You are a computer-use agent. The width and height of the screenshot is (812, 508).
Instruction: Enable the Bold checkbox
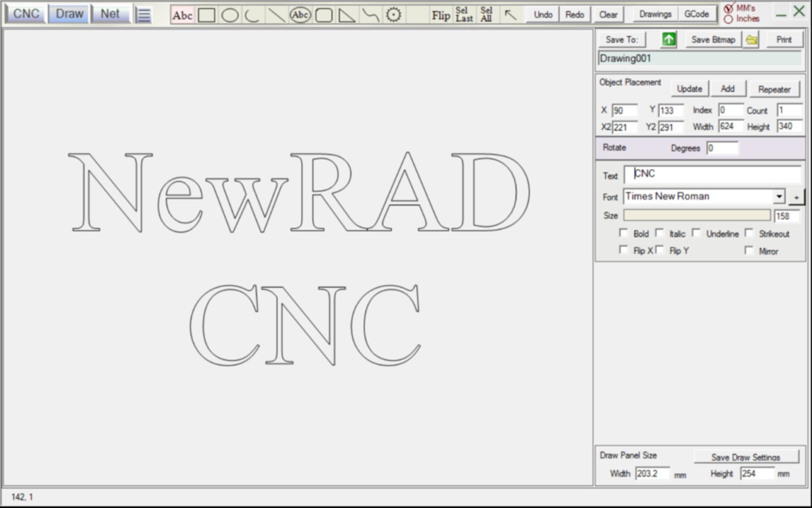tap(624, 233)
